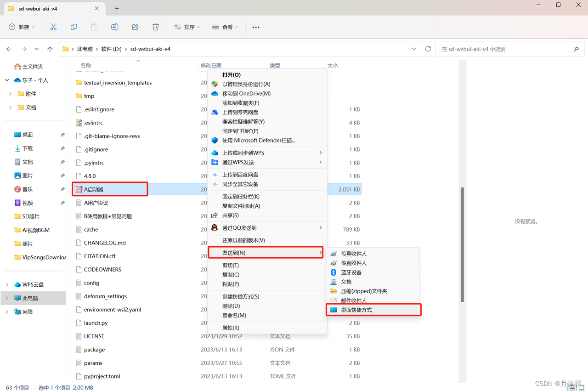588x391 pixels.
Task: Click the Rename icon in toolbar
Action: tap(115, 27)
